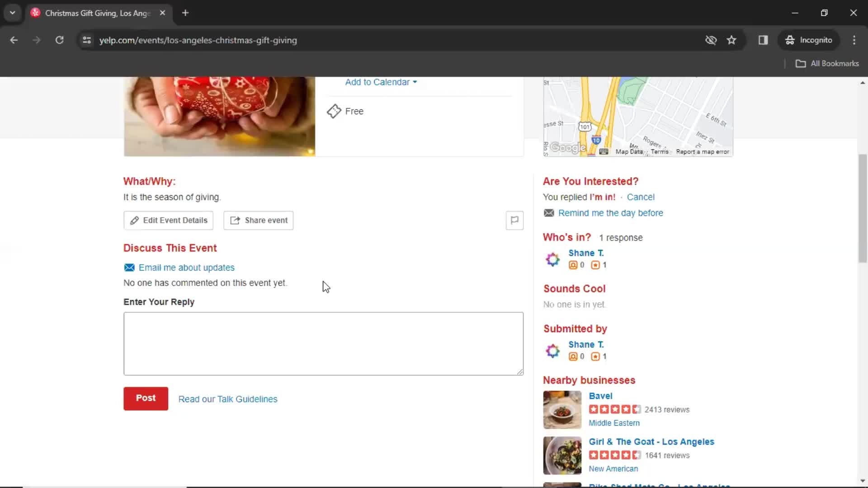868x488 pixels.
Task: Click in the Enter Your Reply text field
Action: (x=323, y=343)
